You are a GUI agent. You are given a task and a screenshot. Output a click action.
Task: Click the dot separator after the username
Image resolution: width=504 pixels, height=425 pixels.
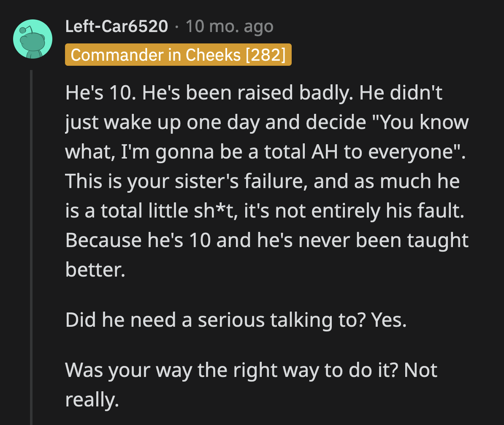pyautogui.click(x=176, y=26)
